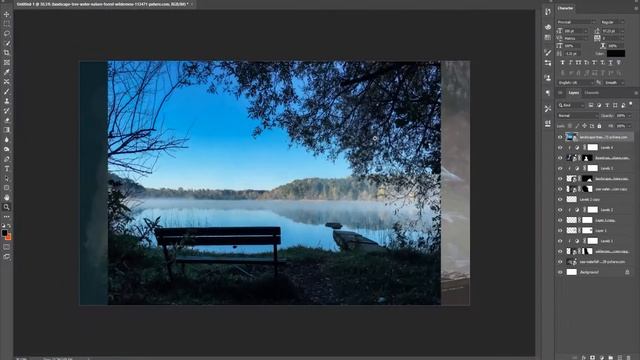Screen dimensions: 640x360
Task: Select the Horizontal Type tool
Action: tap(7, 169)
